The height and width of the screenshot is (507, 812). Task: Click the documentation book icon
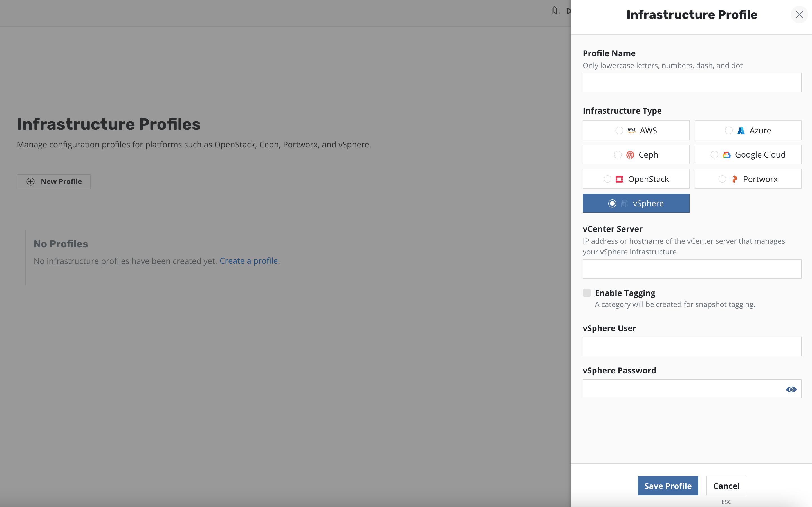coord(556,11)
